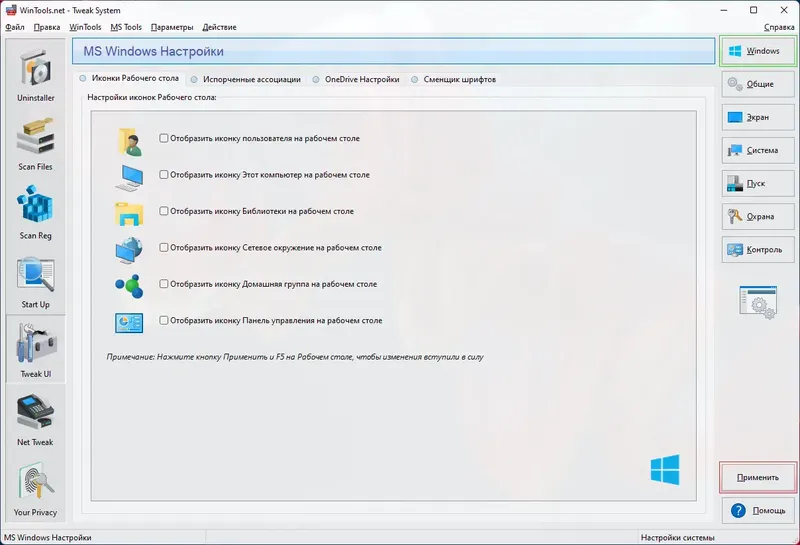Enable showing the user icon on desktop
800x545 pixels.
[x=163, y=138]
